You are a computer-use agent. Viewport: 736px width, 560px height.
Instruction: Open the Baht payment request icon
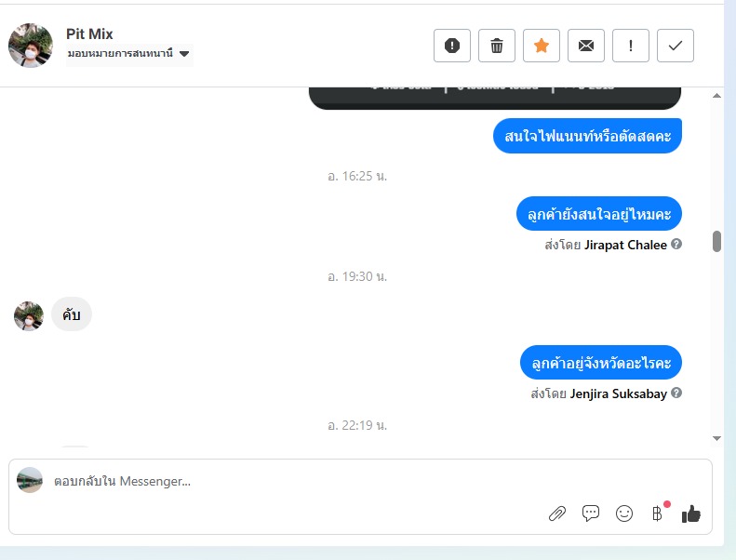click(657, 513)
